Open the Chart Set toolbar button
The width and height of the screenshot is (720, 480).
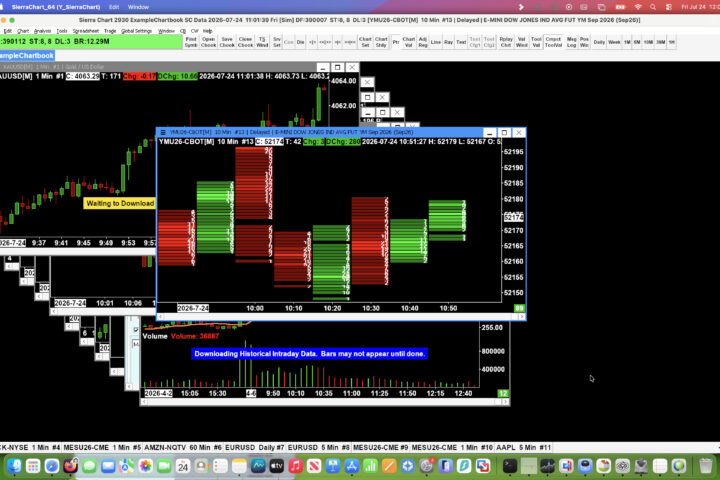365,42
